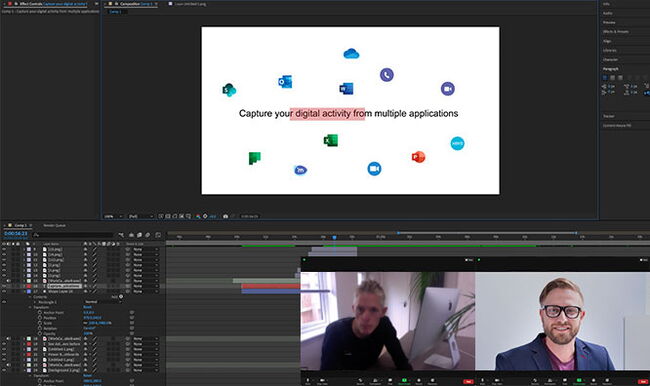Toggle the Position stopwatch
This screenshot has width=650, height=386.
[x=40, y=318]
